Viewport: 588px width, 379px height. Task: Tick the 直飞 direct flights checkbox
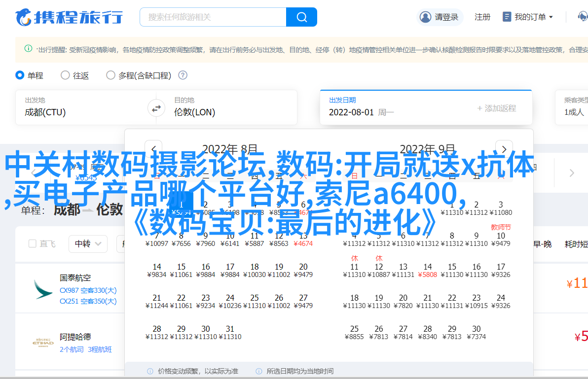click(33, 244)
